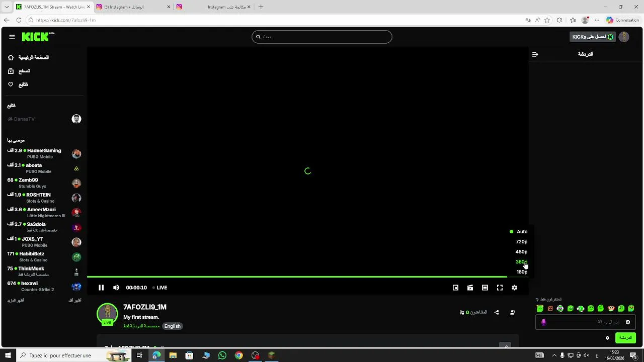Open Kick home page from sidebar
The width and height of the screenshot is (644, 362).
coord(29,57)
